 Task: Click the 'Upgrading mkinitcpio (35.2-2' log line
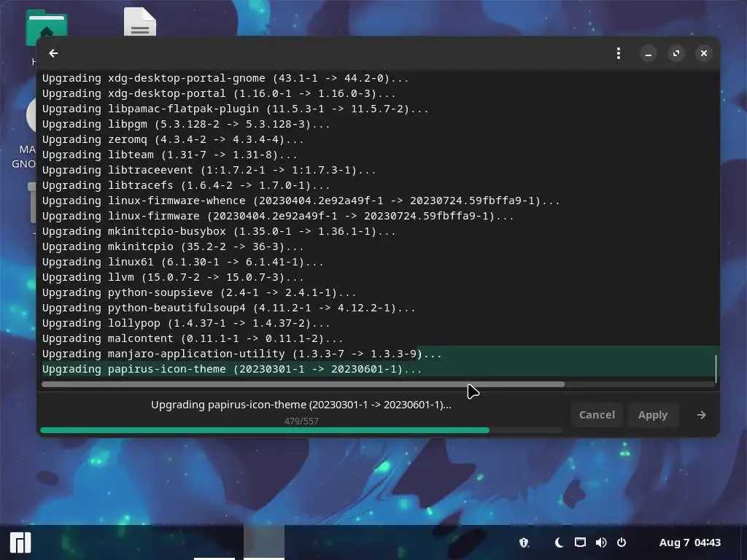click(173, 246)
